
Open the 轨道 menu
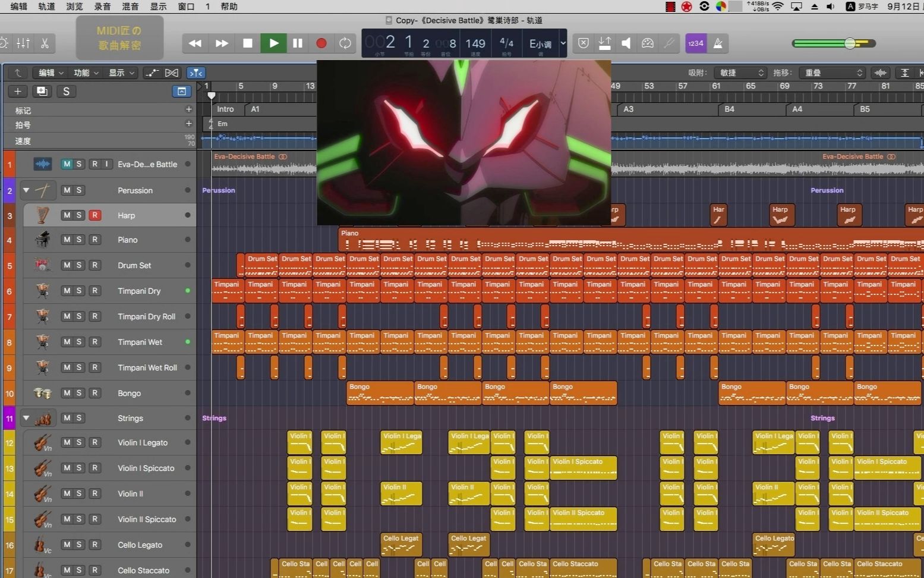click(x=47, y=7)
